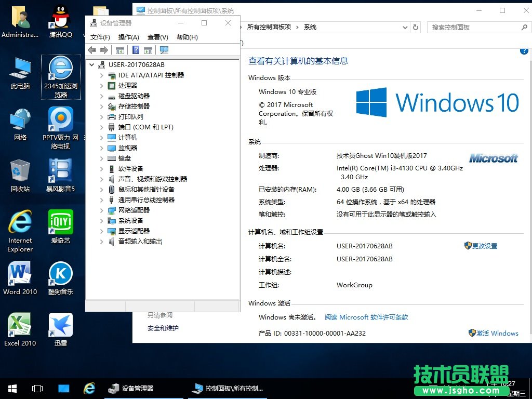Click the action pane toolbar icon beside Help
Screen dimensions: 532x399
coord(148,50)
